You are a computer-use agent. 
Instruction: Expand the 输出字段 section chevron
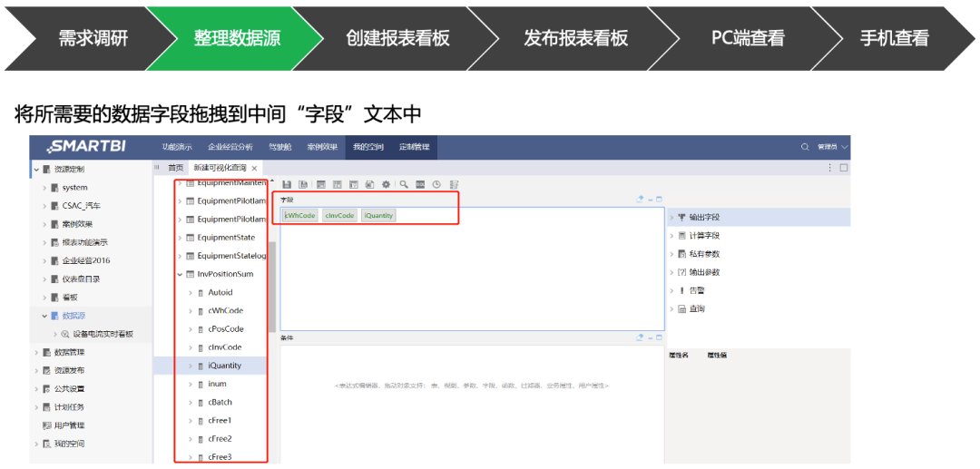tap(671, 218)
